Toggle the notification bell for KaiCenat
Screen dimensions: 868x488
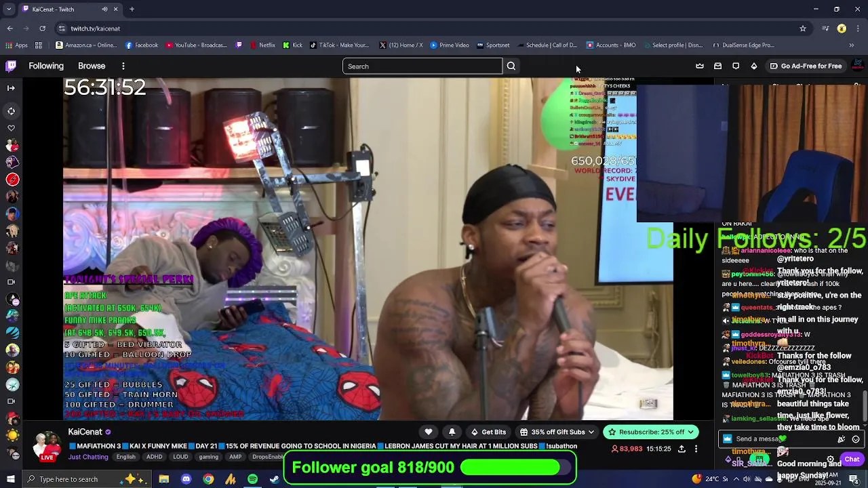tap(452, 432)
